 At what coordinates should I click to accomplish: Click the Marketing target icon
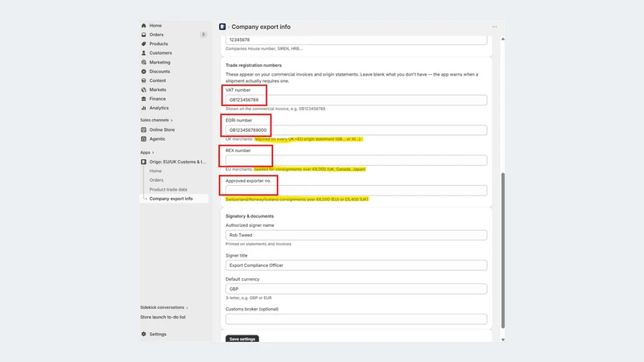point(144,63)
